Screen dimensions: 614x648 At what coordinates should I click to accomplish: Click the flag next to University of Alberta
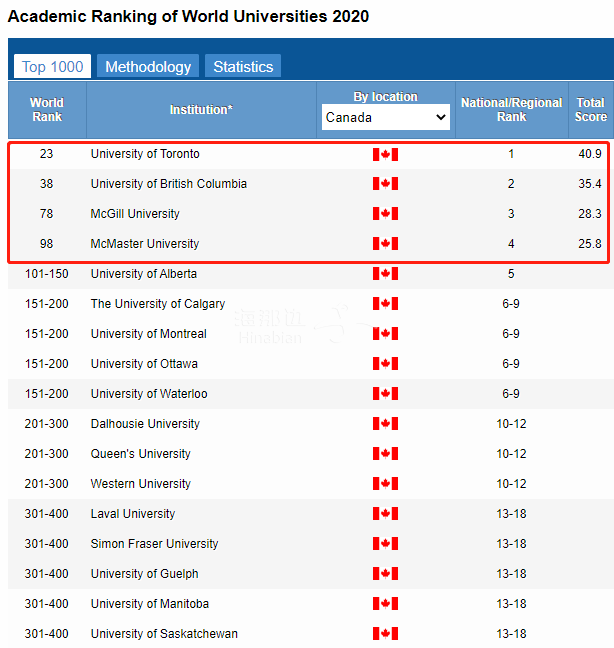point(385,274)
